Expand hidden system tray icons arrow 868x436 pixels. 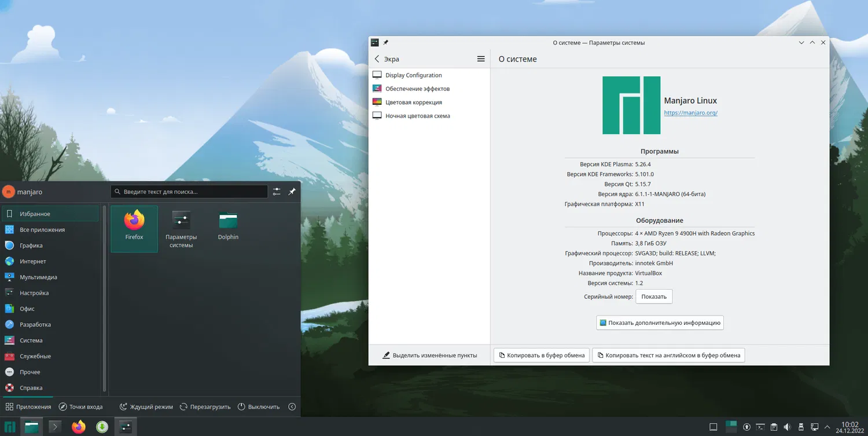828,427
